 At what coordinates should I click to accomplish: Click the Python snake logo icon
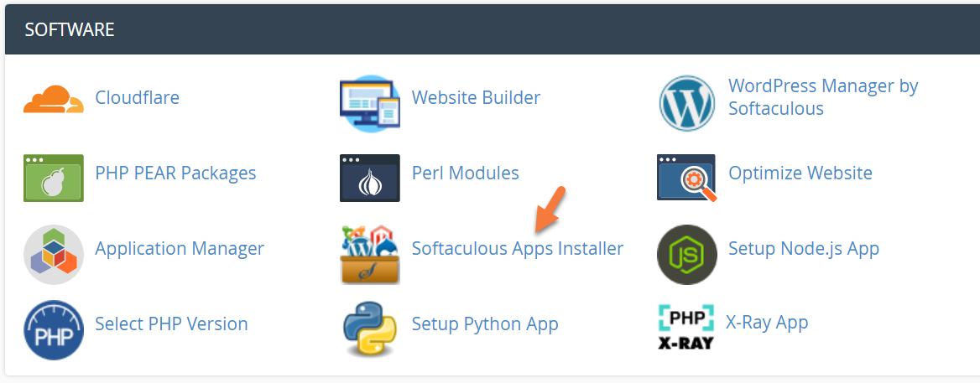pyautogui.click(x=370, y=329)
